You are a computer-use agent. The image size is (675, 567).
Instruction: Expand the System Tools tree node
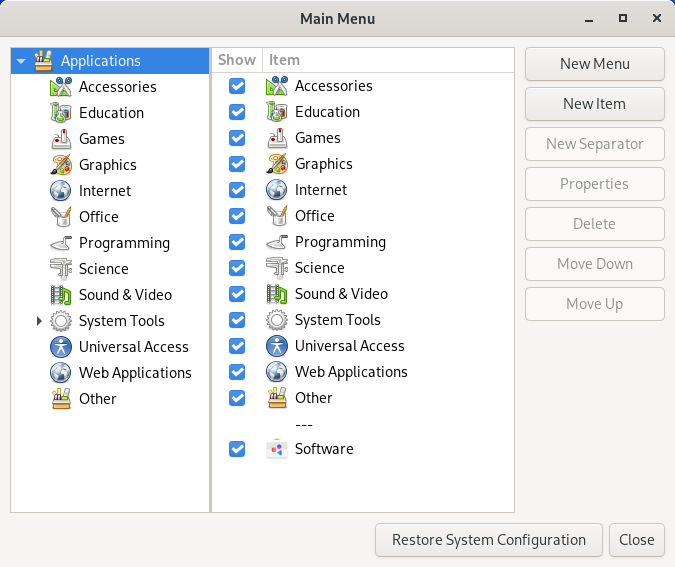pyautogui.click(x=39, y=321)
